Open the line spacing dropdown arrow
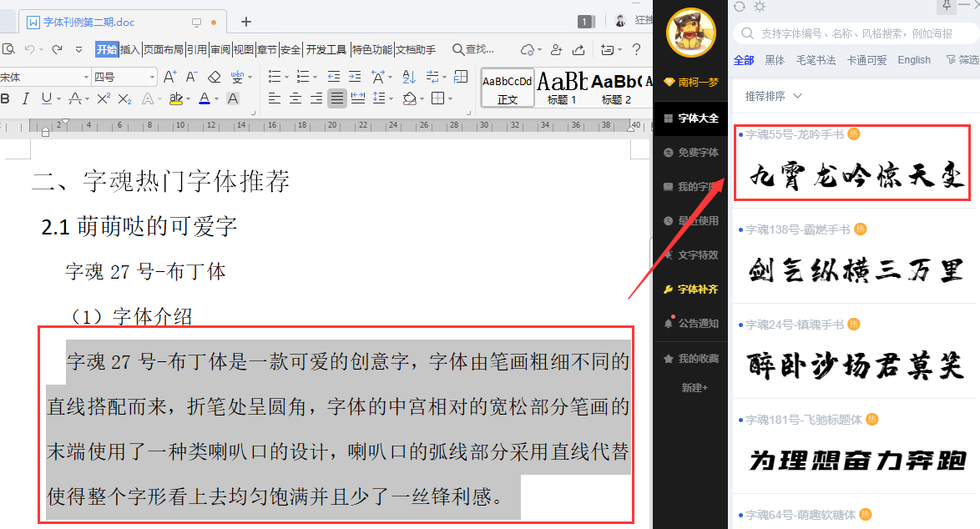 391,99
